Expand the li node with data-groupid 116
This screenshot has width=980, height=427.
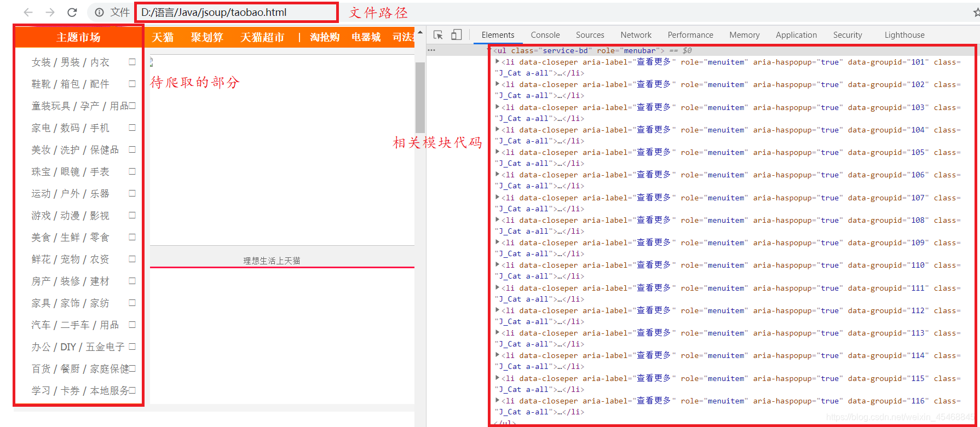pyautogui.click(x=498, y=401)
